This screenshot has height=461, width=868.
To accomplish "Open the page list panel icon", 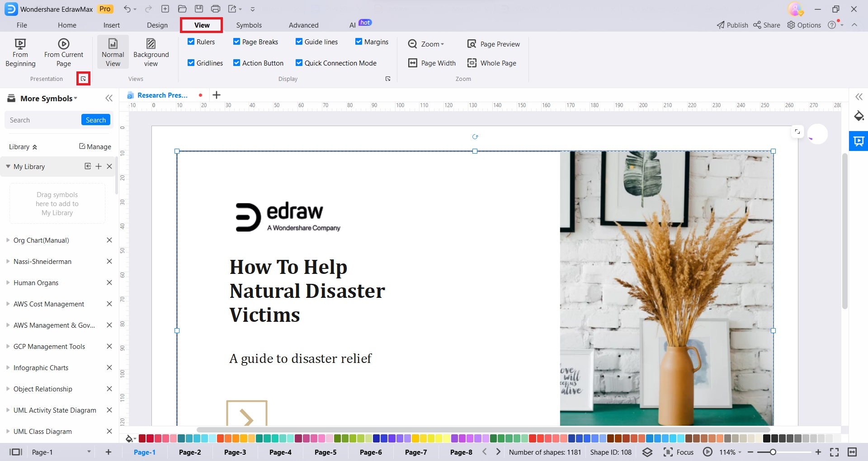I will [x=16, y=452].
